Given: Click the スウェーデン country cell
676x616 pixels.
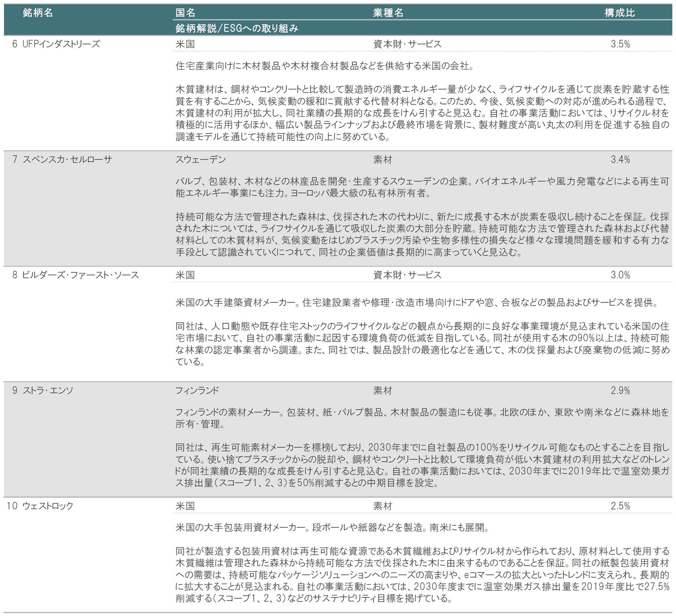Looking at the screenshot, I should pyautogui.click(x=200, y=160).
